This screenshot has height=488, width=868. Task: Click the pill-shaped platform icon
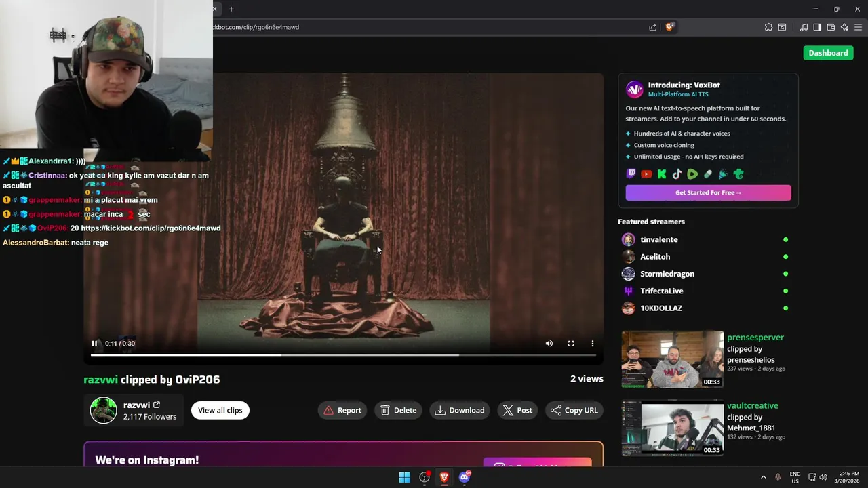tap(708, 174)
